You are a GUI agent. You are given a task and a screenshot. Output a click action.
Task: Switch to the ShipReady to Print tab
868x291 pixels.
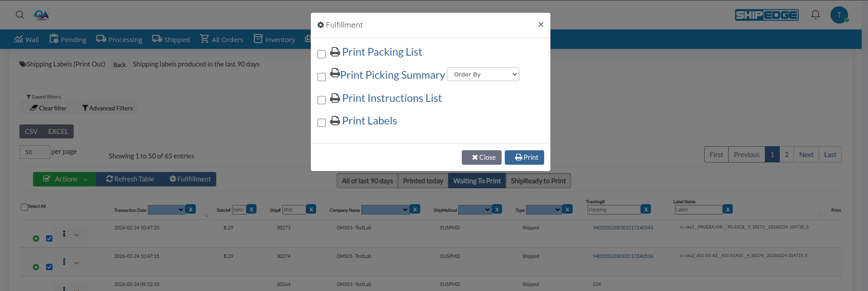(538, 180)
